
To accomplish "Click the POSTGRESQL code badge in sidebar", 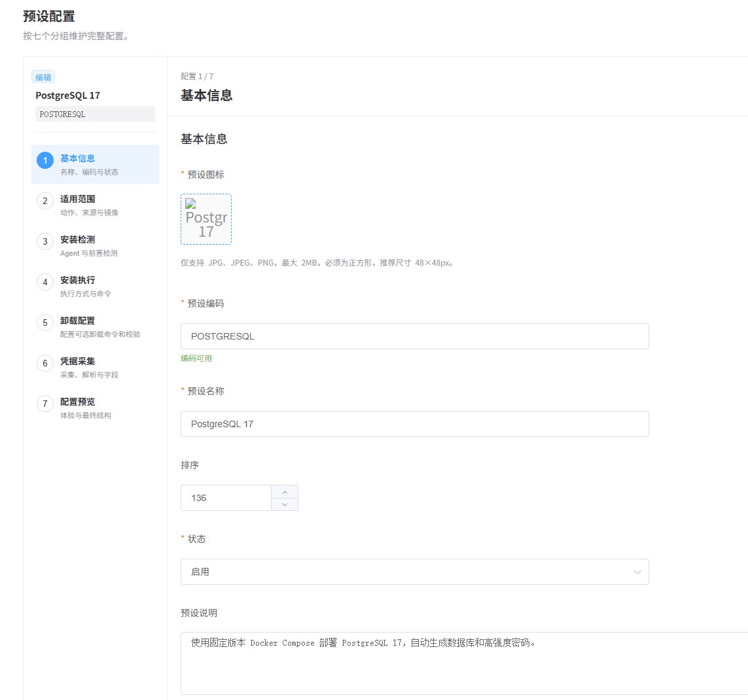I will 95,114.
